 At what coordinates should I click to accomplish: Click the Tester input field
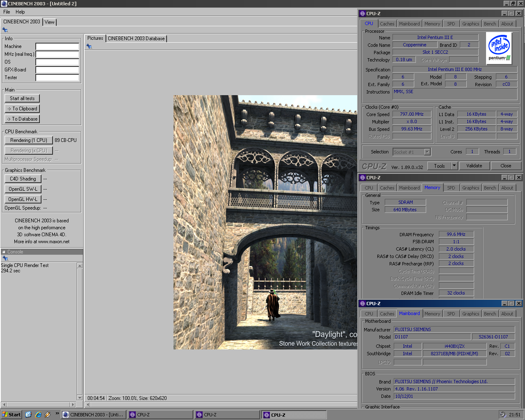tap(57, 78)
